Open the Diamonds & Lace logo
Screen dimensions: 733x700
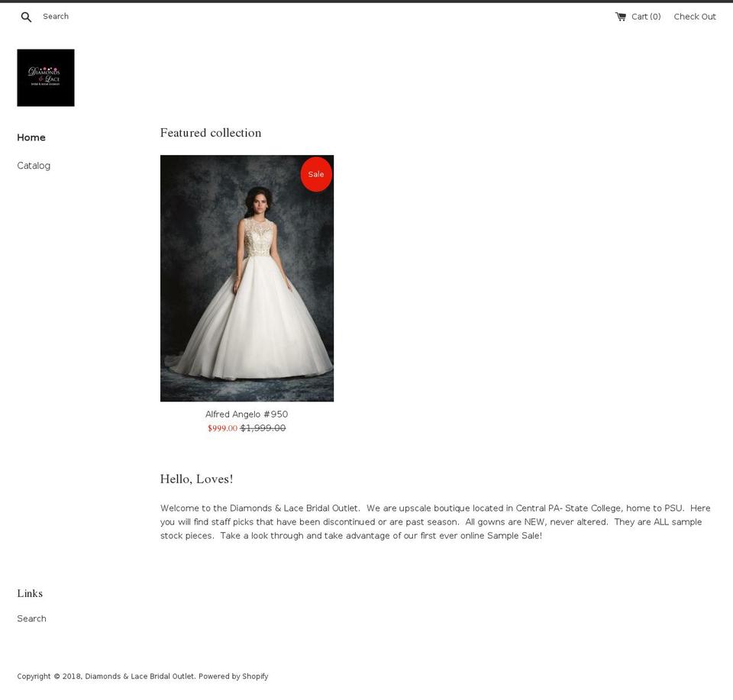pyautogui.click(x=46, y=78)
